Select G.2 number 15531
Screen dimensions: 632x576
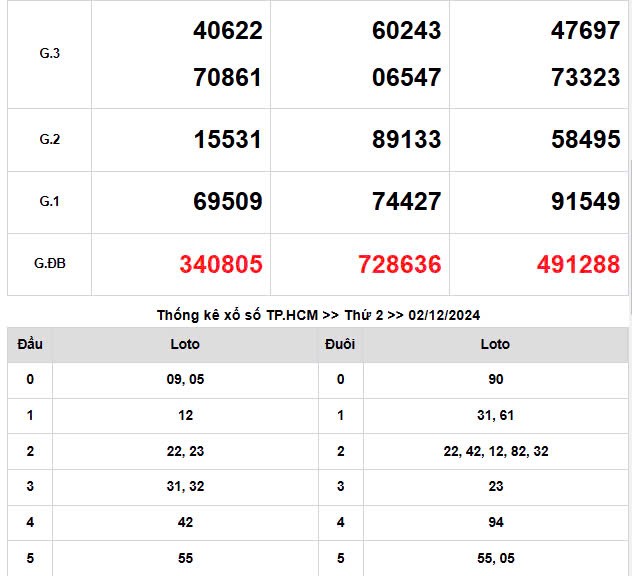[x=228, y=140]
